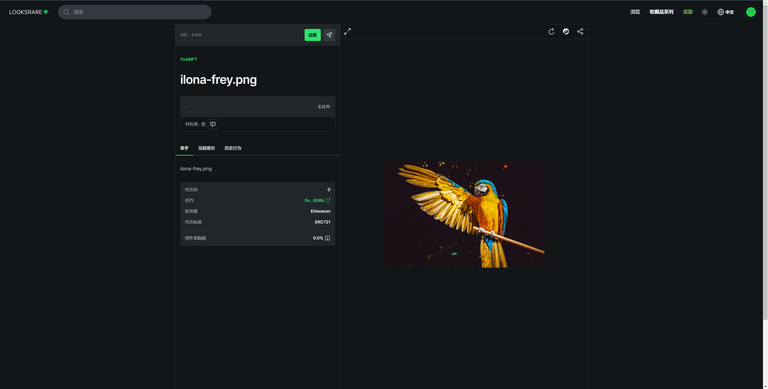
Task: Click the owner chat message icon
Action: [213, 124]
